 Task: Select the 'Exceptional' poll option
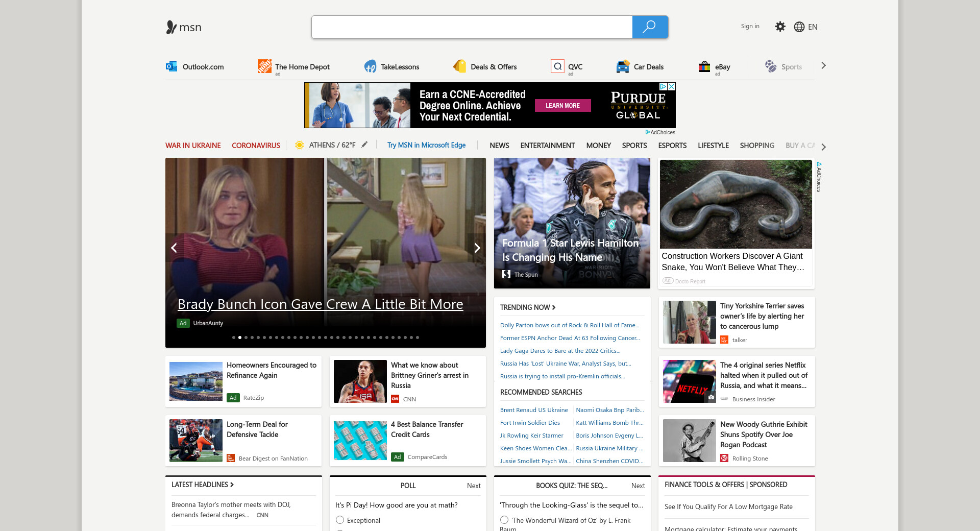click(x=340, y=520)
